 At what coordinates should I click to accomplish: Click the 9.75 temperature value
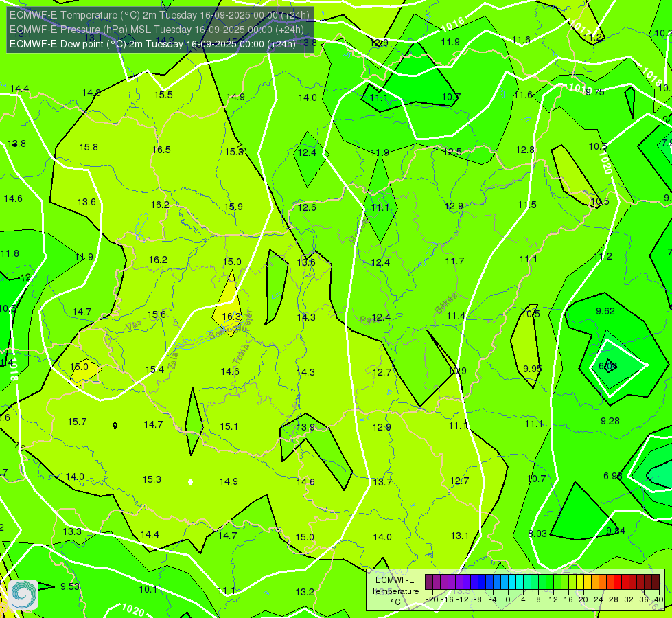pyautogui.click(x=595, y=92)
